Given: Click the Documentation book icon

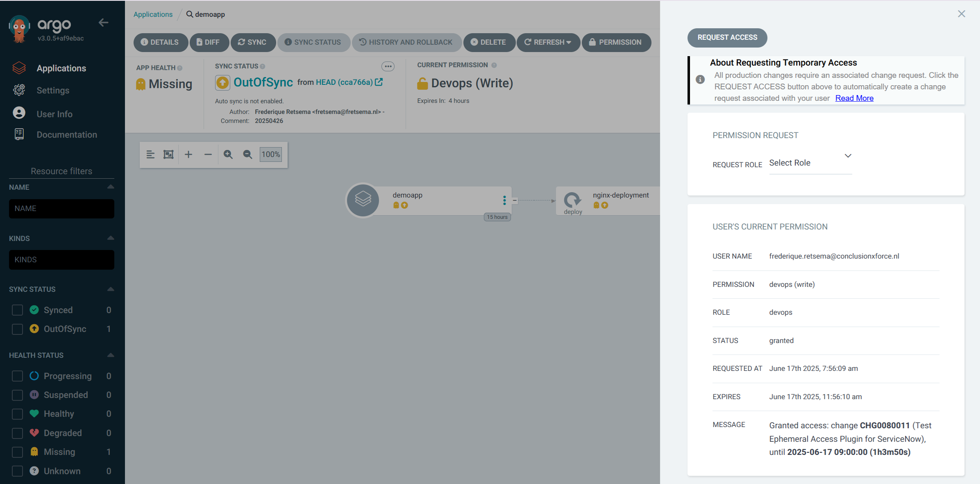Looking at the screenshot, I should click(19, 134).
